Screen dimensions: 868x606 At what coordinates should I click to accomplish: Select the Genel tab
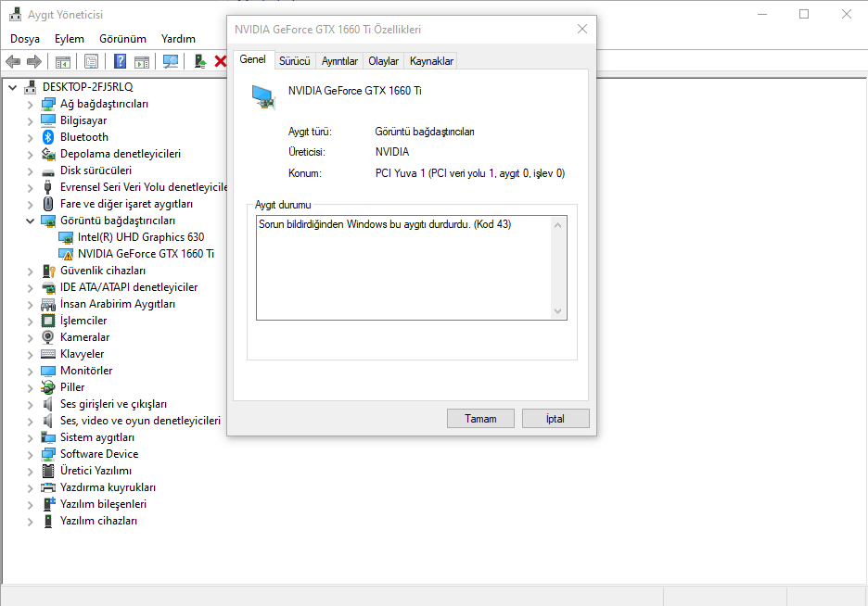(253, 59)
